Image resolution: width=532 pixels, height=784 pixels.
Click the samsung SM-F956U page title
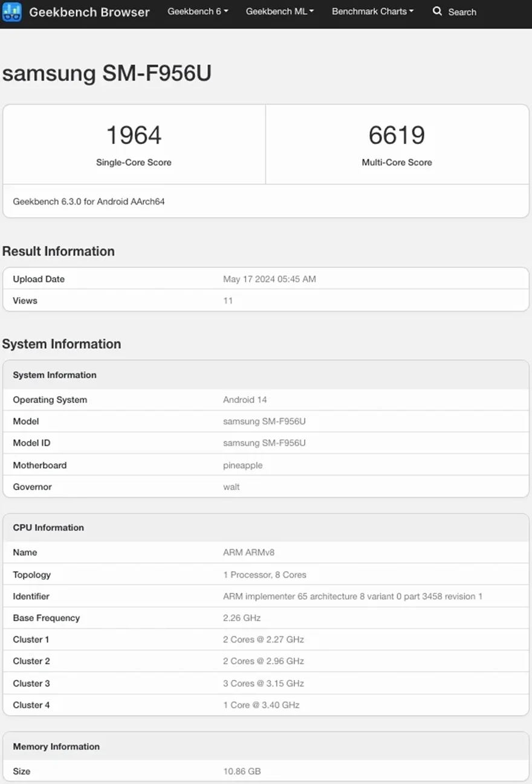pos(108,73)
